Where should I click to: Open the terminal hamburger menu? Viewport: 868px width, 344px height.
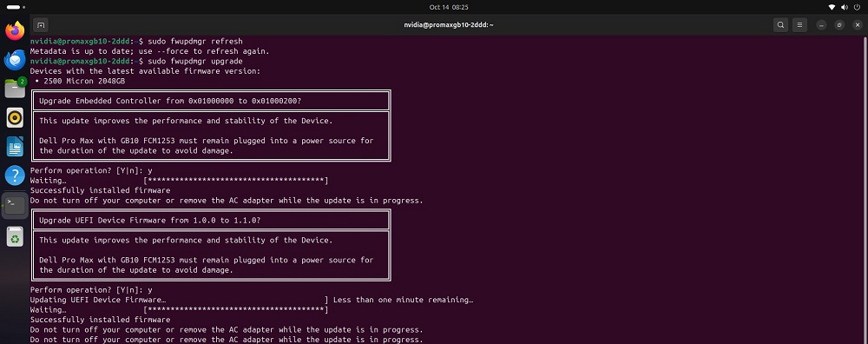click(799, 25)
